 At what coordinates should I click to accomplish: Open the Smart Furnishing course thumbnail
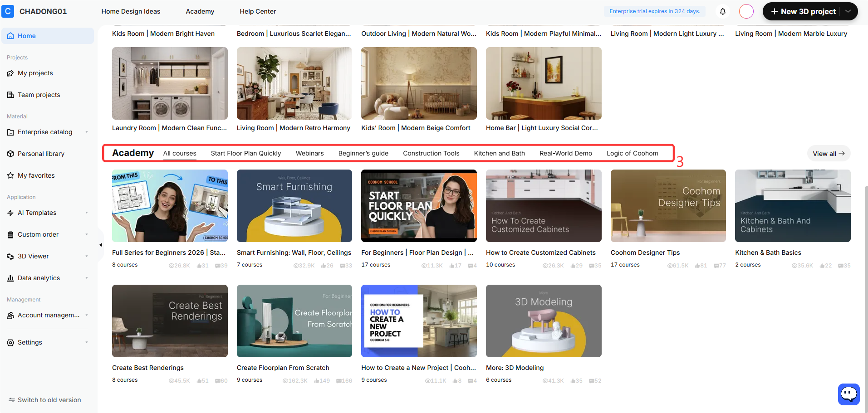point(294,206)
